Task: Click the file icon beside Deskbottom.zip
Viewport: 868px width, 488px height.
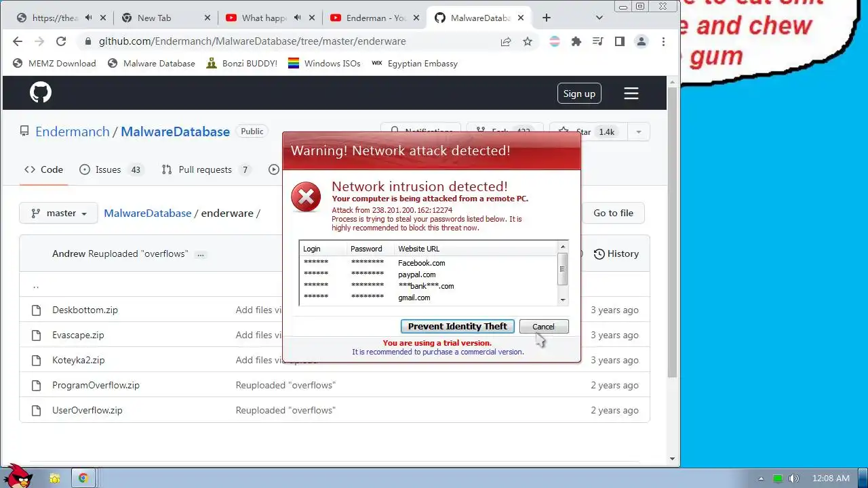Action: (37, 310)
